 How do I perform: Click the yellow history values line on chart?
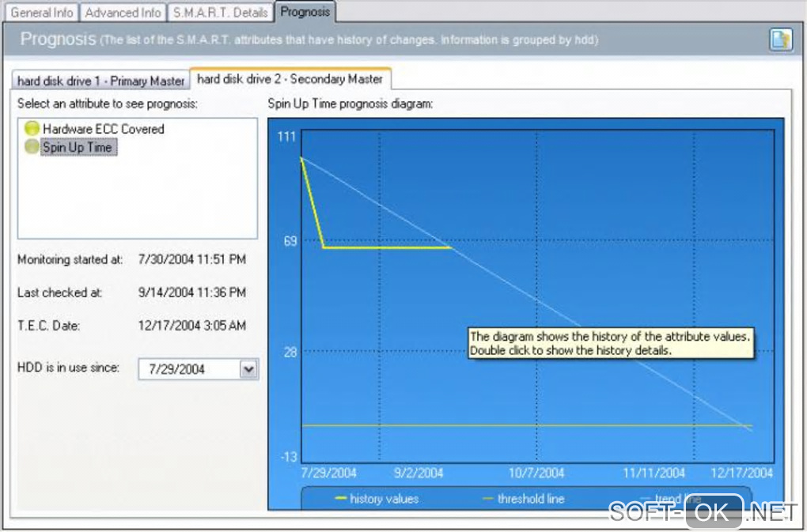pyautogui.click(x=387, y=247)
